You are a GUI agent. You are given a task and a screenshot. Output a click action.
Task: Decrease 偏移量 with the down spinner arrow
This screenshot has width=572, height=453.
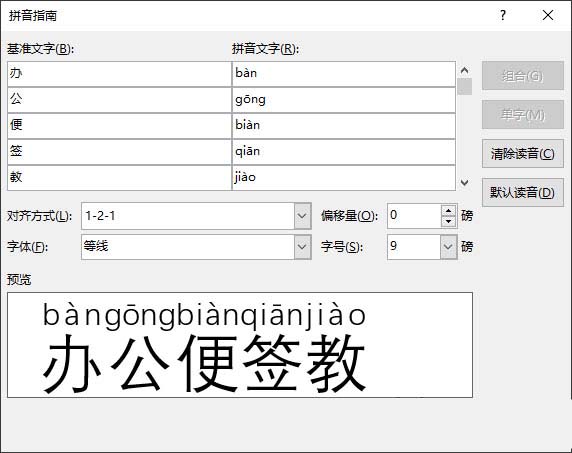click(x=449, y=221)
